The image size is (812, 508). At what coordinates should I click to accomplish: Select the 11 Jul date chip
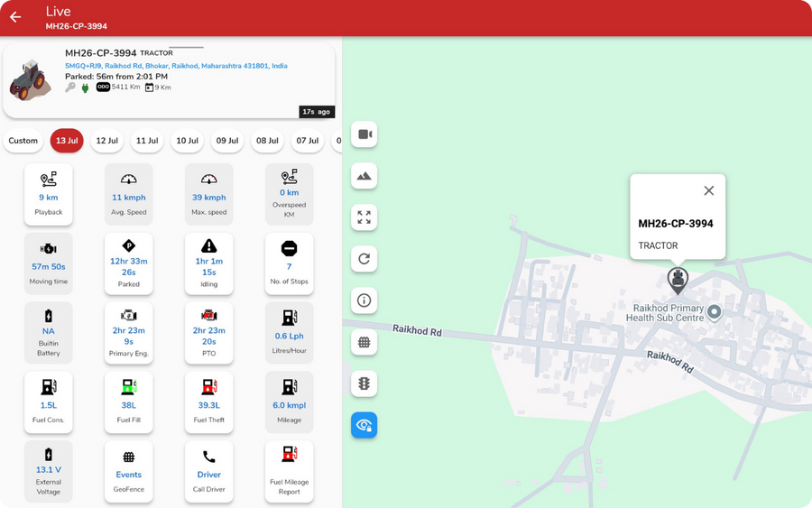[x=147, y=141]
